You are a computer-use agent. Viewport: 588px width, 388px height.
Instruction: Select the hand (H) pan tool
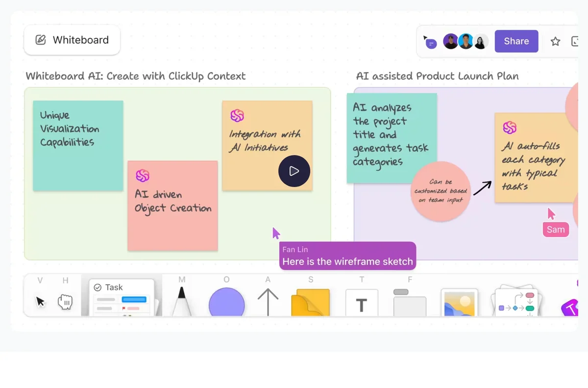click(65, 301)
